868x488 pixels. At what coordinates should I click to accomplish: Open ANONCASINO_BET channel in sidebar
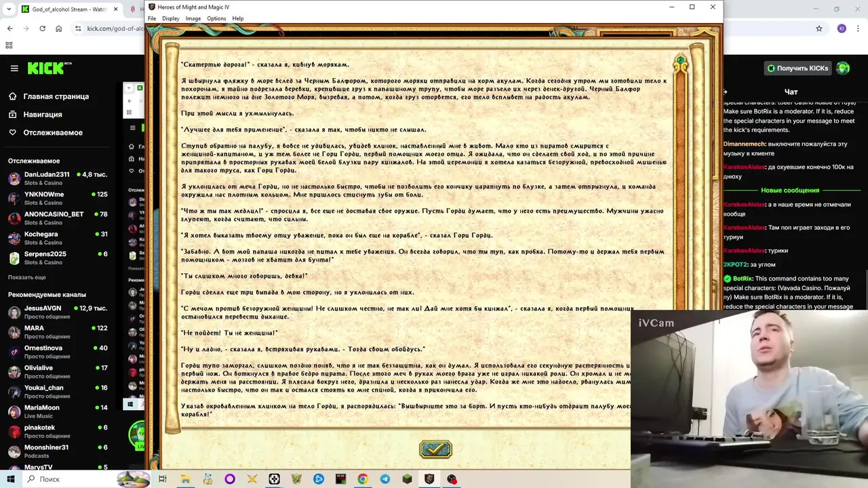click(x=58, y=218)
